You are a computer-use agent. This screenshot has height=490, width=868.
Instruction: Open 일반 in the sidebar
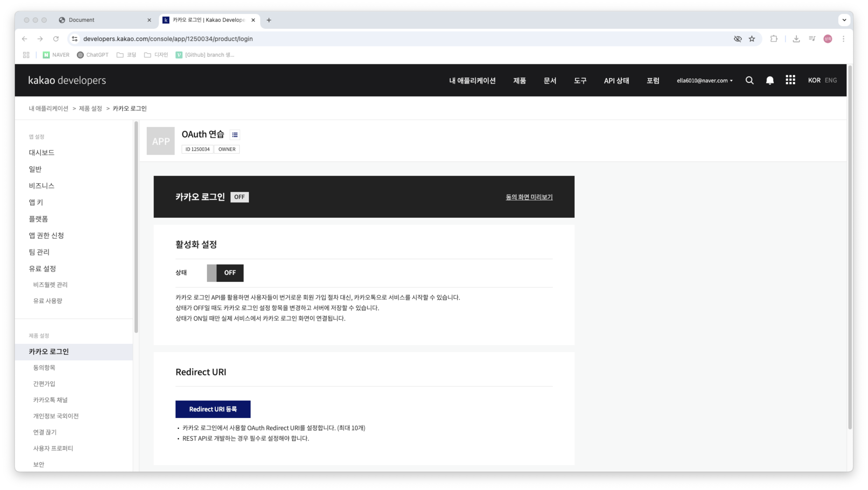[35, 169]
